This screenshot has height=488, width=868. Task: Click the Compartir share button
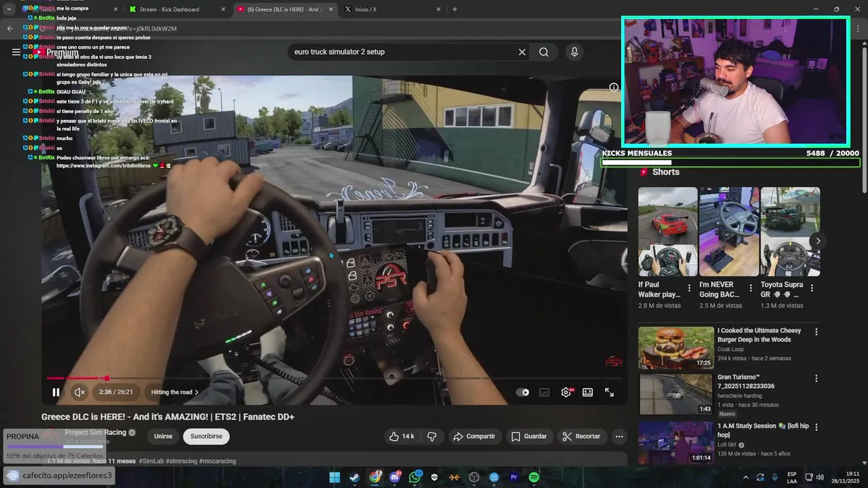coord(474,436)
